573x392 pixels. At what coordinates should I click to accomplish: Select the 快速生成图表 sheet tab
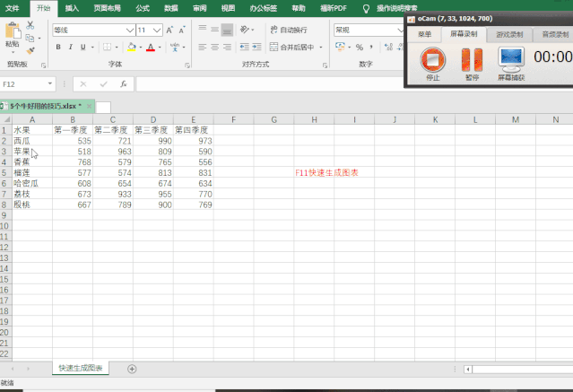(81, 369)
